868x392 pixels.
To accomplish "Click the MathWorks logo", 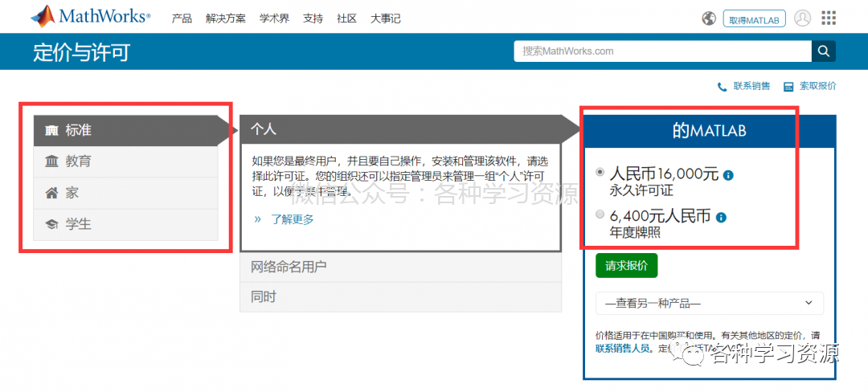I will pos(90,17).
